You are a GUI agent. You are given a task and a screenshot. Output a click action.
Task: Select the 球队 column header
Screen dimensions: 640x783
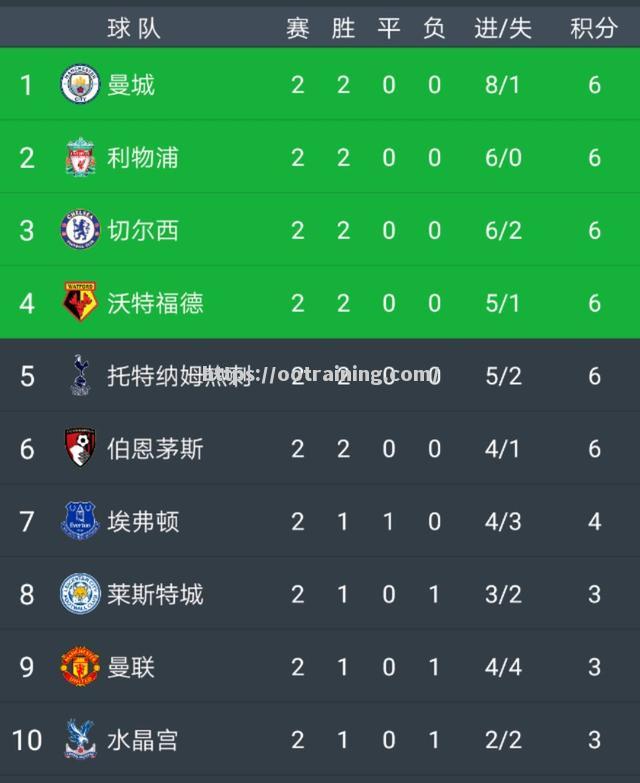[x=134, y=28]
